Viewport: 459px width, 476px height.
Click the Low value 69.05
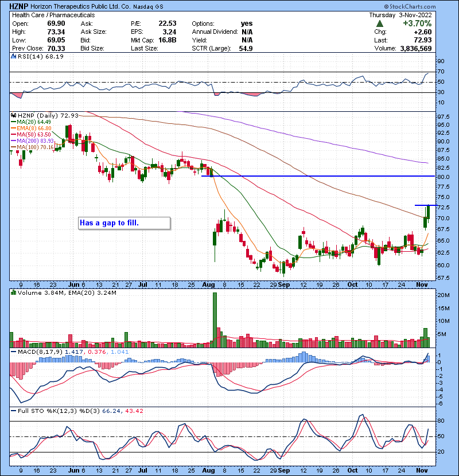click(x=56, y=40)
